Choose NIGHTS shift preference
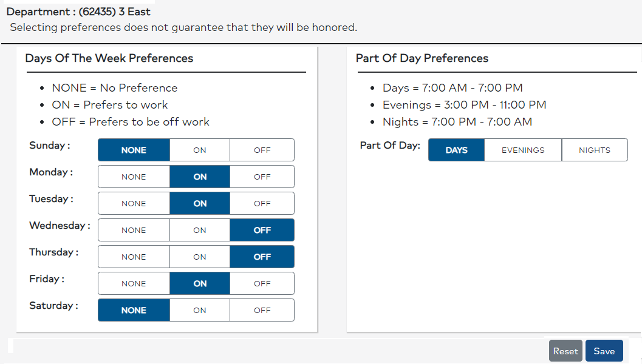Viewport: 642px width, 364px height. 594,150
